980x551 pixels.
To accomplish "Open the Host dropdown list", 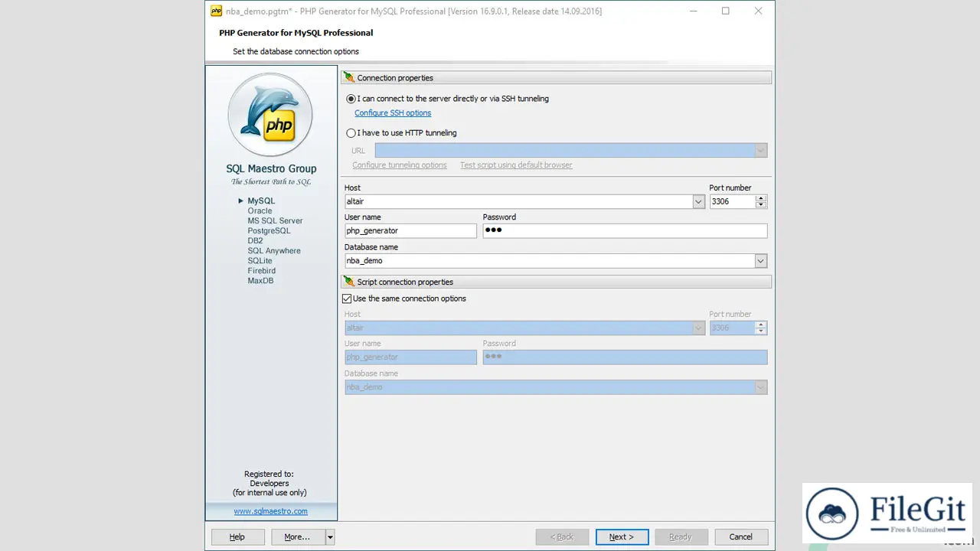I will click(699, 202).
